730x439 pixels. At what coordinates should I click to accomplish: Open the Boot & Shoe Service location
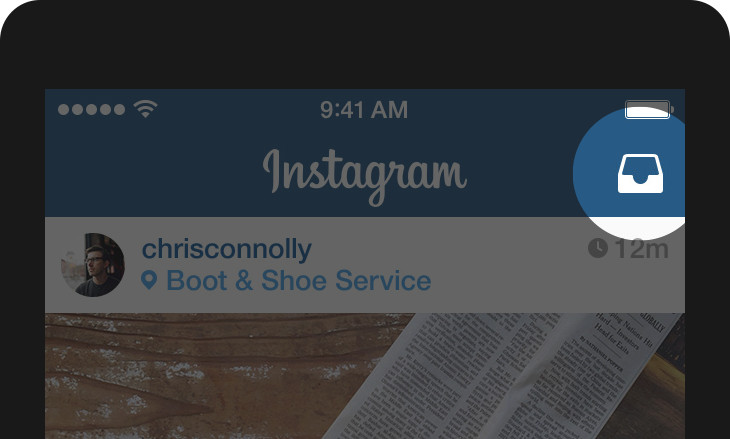pos(298,281)
